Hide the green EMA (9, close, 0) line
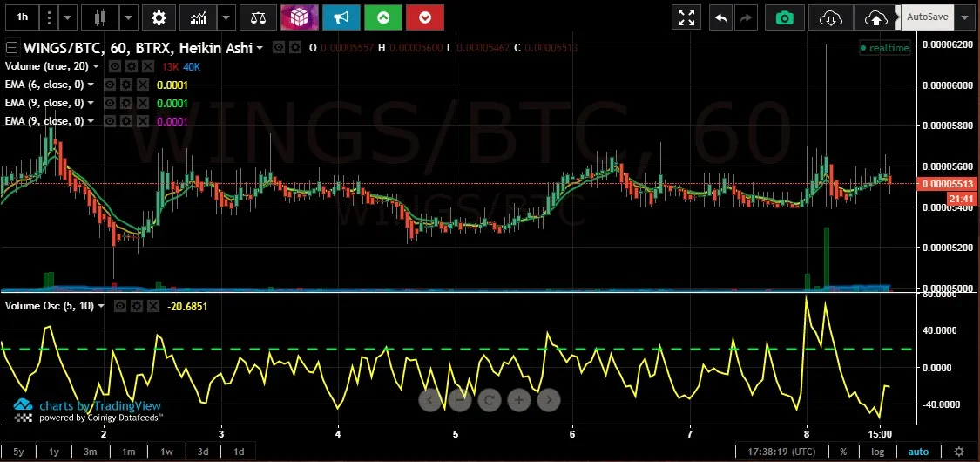Viewport: 980px width, 462px height. tap(110, 103)
